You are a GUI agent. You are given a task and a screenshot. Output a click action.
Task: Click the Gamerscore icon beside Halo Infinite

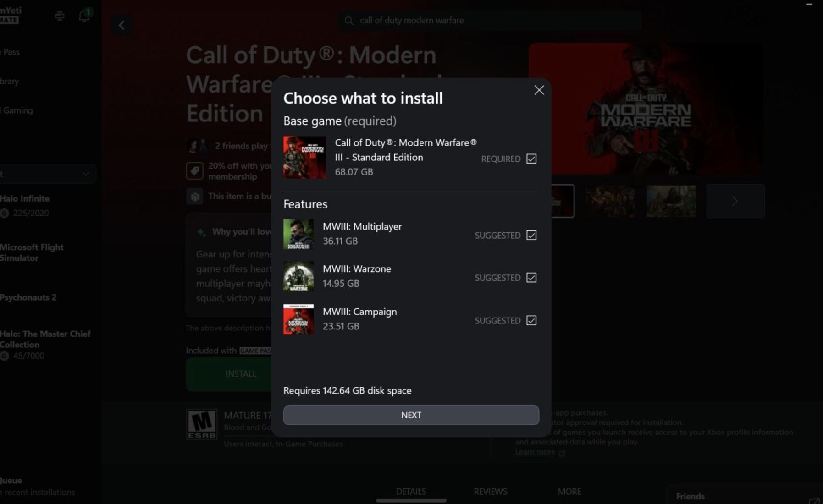coord(6,213)
